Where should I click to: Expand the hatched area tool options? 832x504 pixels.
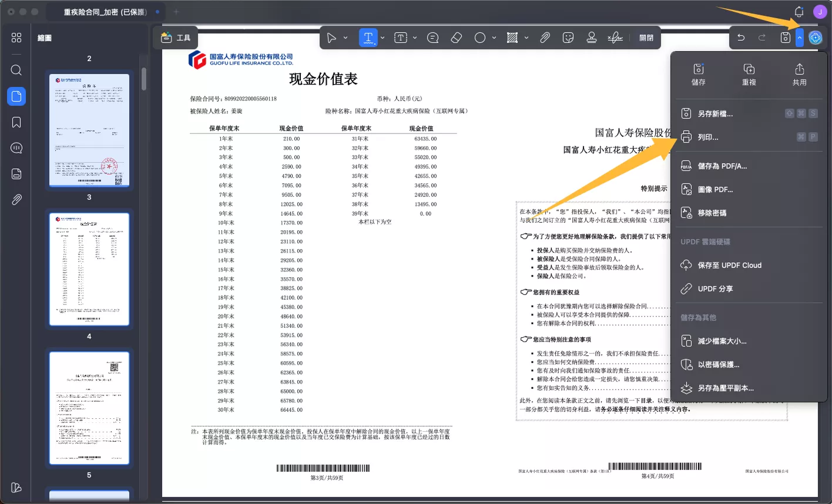click(x=526, y=38)
